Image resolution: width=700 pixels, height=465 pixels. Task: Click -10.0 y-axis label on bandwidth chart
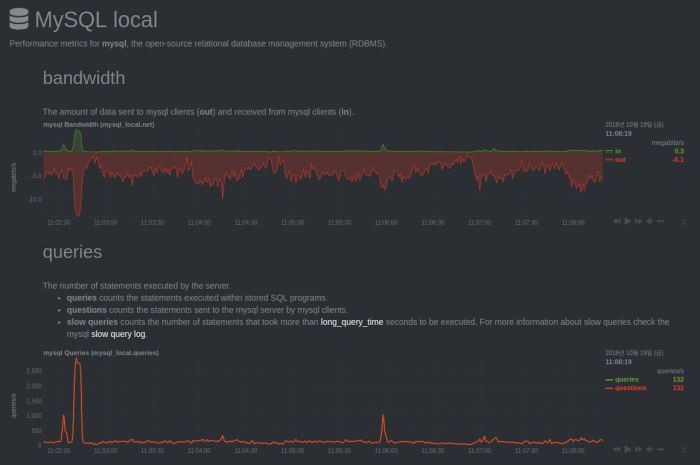(34, 199)
